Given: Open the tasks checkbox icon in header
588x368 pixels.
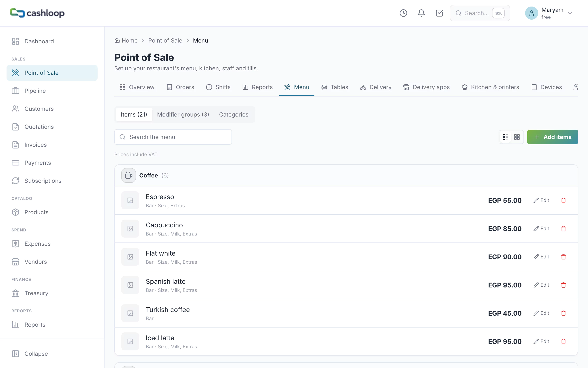Looking at the screenshot, I should (x=439, y=13).
